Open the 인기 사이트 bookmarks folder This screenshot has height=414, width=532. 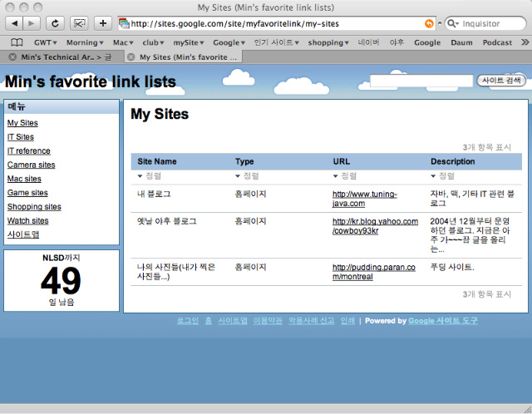pyautogui.click(x=276, y=42)
